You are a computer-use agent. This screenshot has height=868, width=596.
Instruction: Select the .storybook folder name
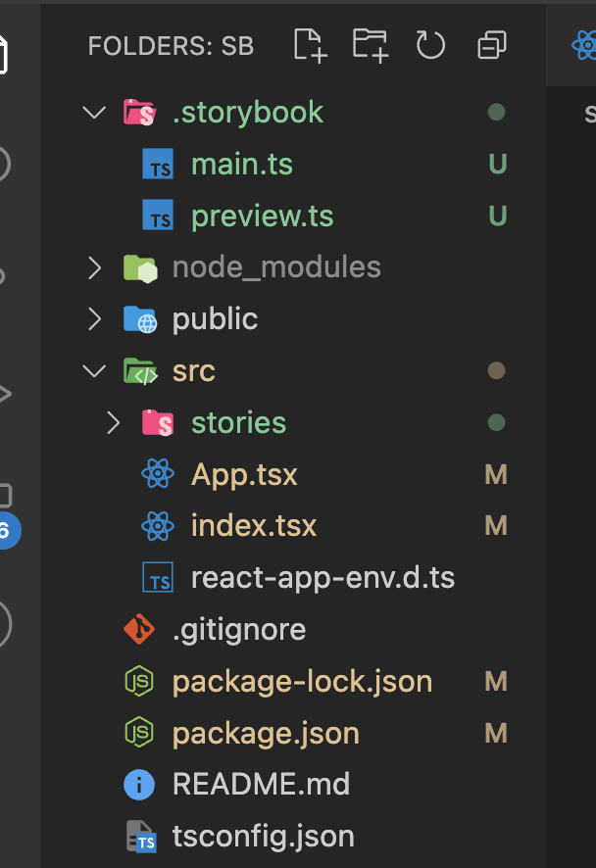(x=248, y=113)
